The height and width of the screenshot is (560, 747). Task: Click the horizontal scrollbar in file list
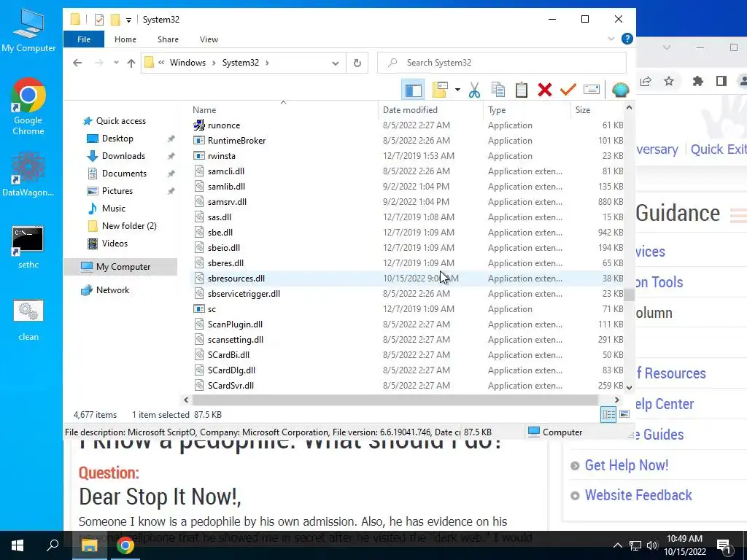click(x=395, y=400)
